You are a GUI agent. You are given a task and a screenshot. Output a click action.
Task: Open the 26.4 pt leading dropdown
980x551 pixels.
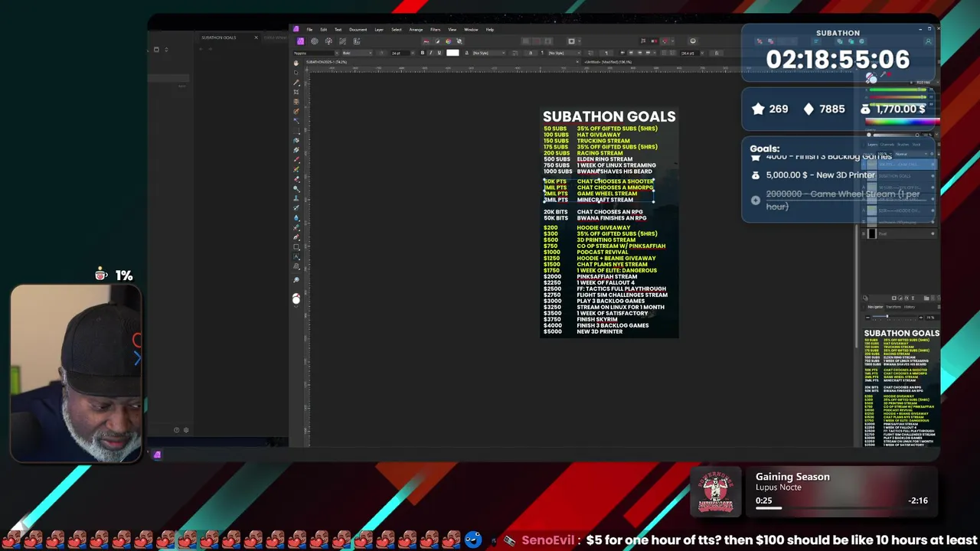pyautogui.click(x=692, y=53)
